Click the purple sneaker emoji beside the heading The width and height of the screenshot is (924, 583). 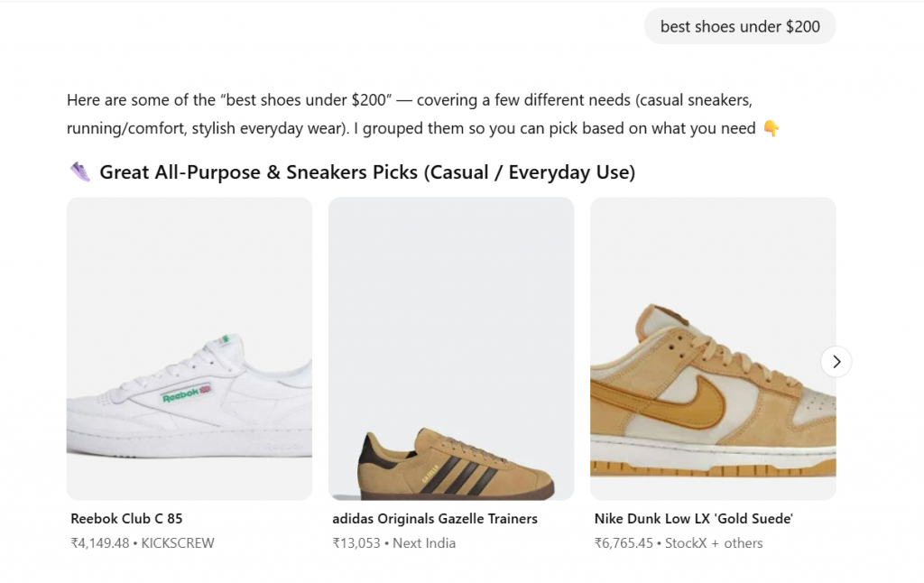click(80, 171)
